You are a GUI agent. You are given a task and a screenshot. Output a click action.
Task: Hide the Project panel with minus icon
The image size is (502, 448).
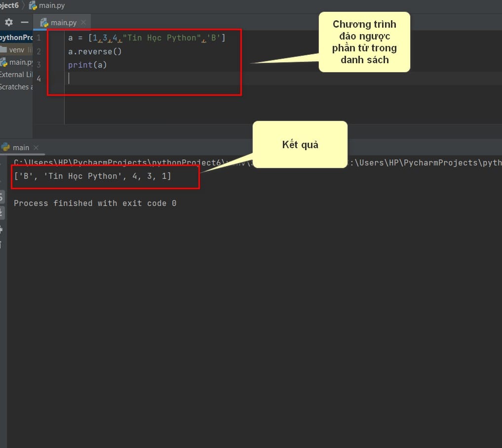click(24, 22)
